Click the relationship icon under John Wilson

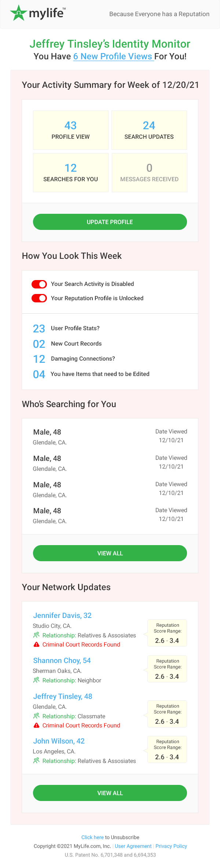point(36,760)
